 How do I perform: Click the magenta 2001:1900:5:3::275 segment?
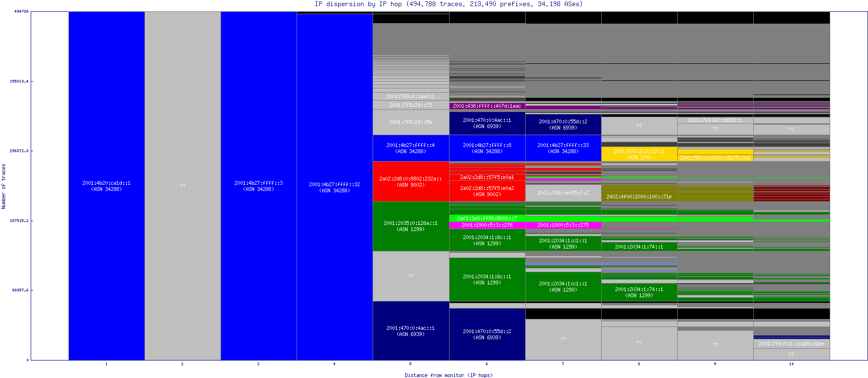[563, 225]
